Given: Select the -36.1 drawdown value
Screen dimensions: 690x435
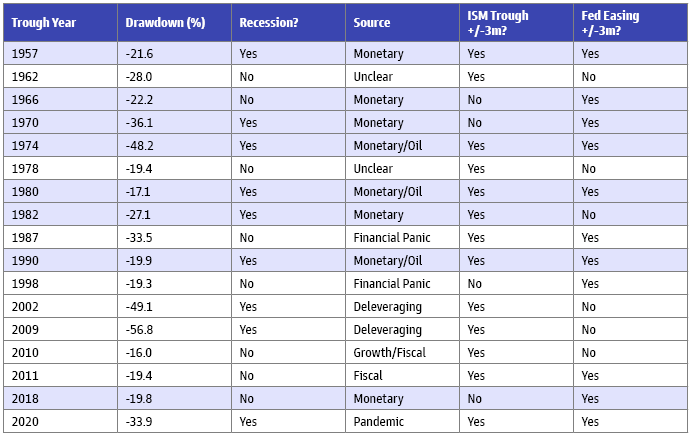Looking at the screenshot, I should [138, 123].
